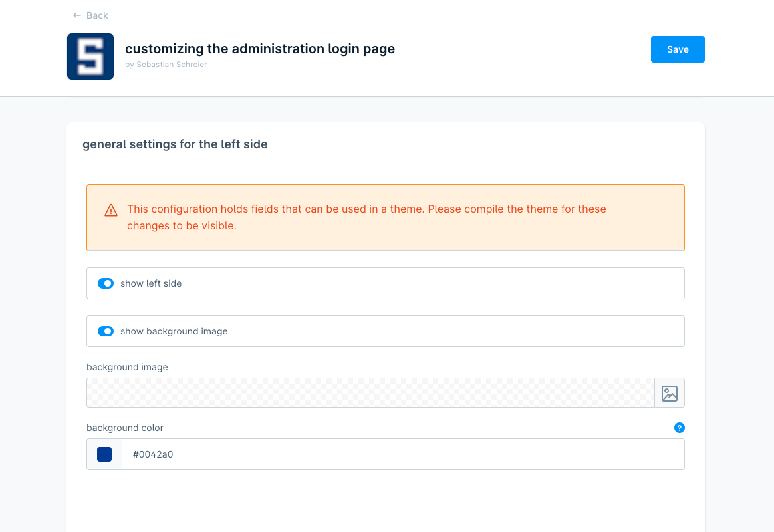
Task: Select the image placeholder icon in upload field
Action: click(669, 392)
